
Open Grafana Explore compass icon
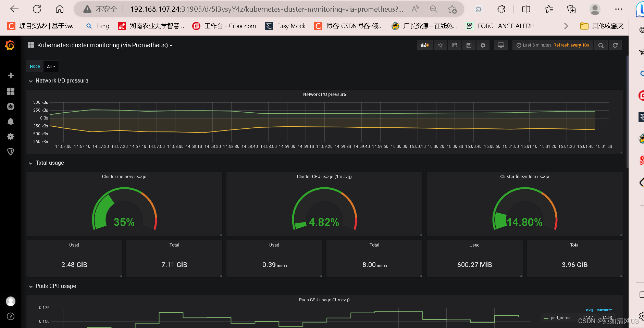point(11,106)
